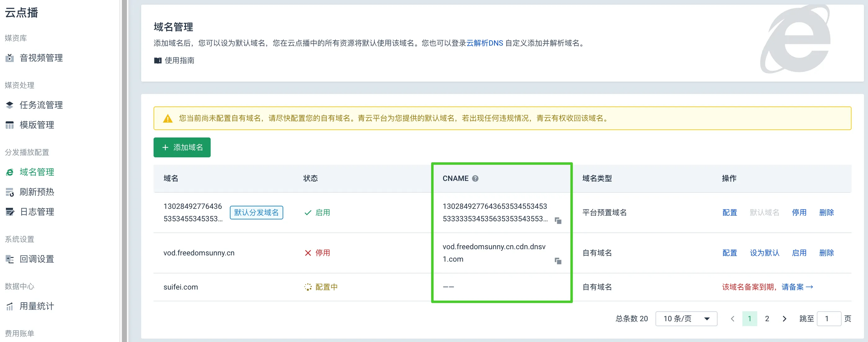
Task: Click 删除 for vod.freedomsunny.cn
Action: (826, 253)
